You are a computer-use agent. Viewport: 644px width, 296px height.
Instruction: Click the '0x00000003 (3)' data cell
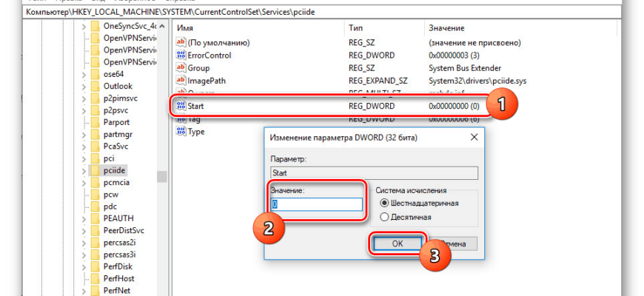point(454,55)
